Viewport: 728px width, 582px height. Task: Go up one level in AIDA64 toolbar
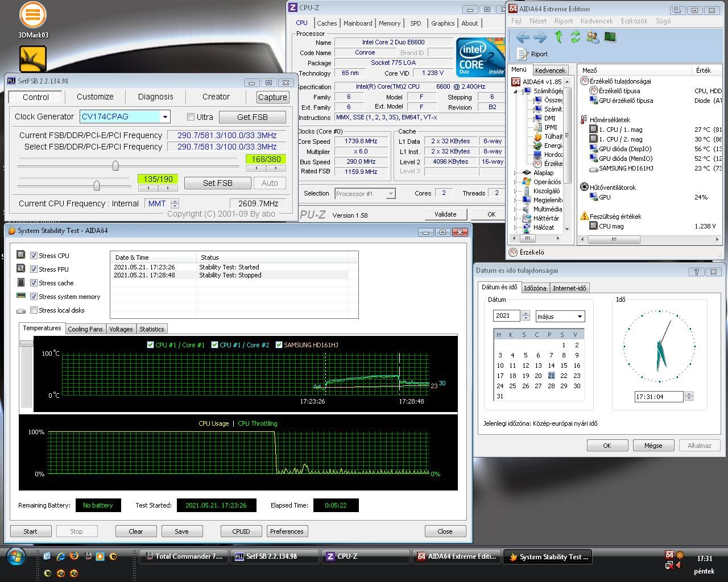[559, 38]
